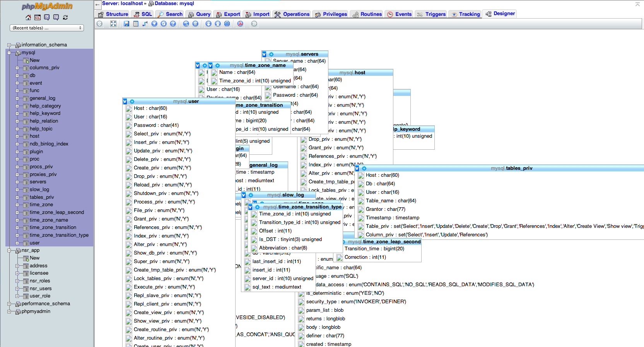Open options gear on mysql.slow_log table
This screenshot has height=347, width=644.
251,195
